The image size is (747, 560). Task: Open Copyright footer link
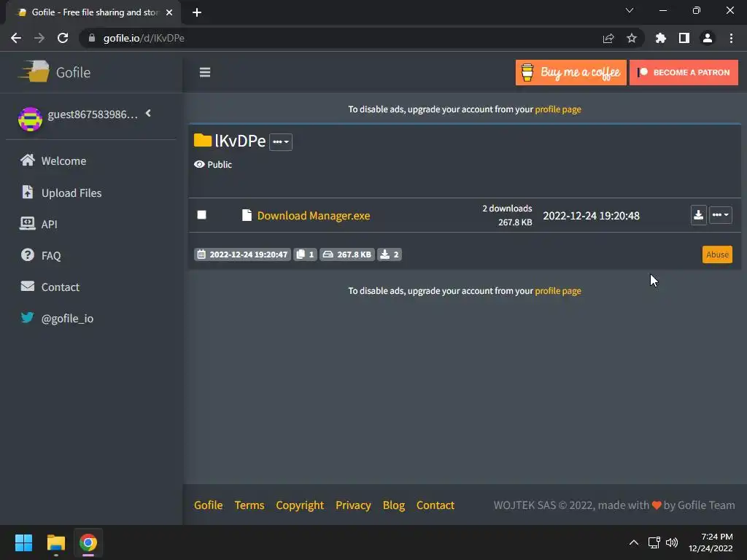(300, 505)
